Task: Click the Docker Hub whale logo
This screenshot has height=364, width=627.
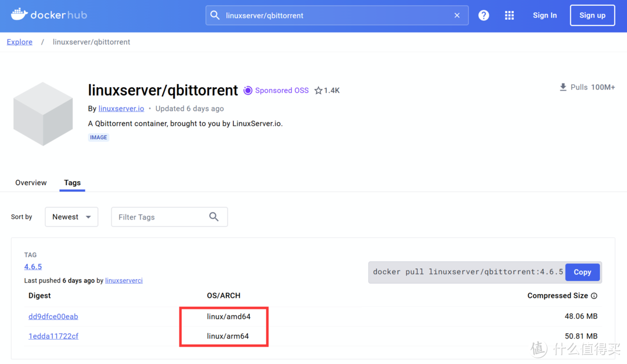Action: click(x=20, y=15)
